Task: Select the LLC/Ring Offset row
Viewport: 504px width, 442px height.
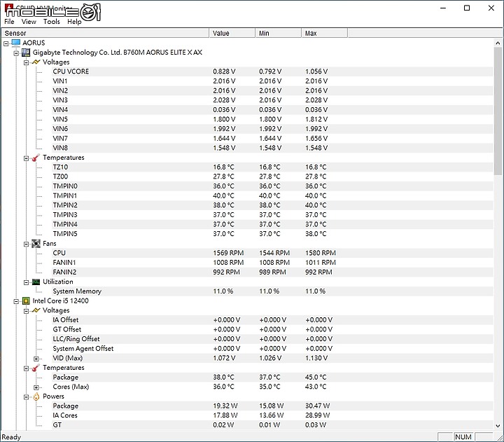Action: click(272, 339)
